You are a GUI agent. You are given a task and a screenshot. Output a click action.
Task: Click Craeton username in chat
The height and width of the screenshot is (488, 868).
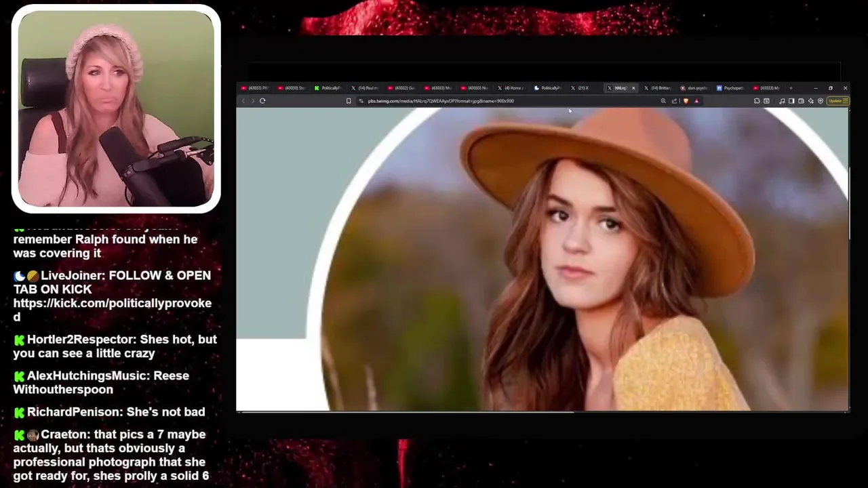click(x=65, y=434)
